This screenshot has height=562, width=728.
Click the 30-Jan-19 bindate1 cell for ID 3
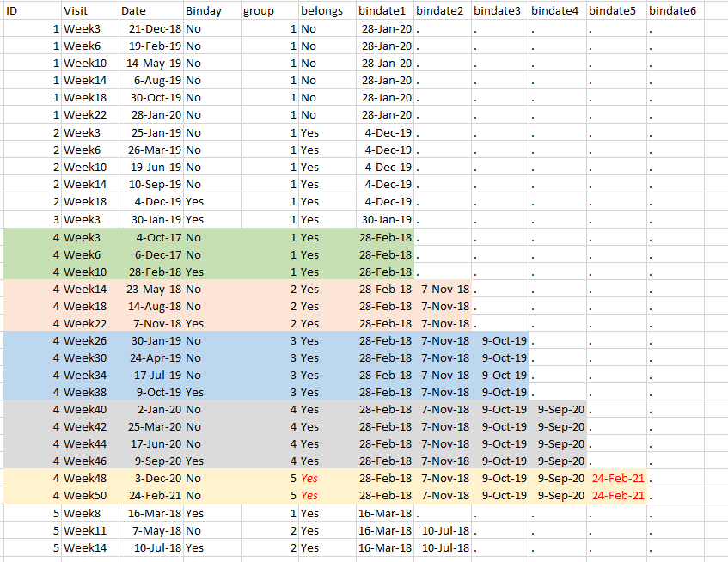(x=386, y=219)
